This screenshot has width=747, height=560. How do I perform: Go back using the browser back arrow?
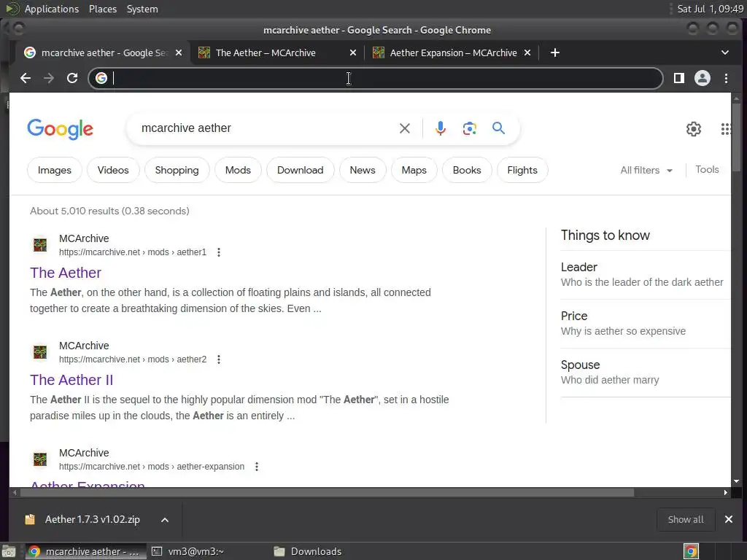click(26, 78)
